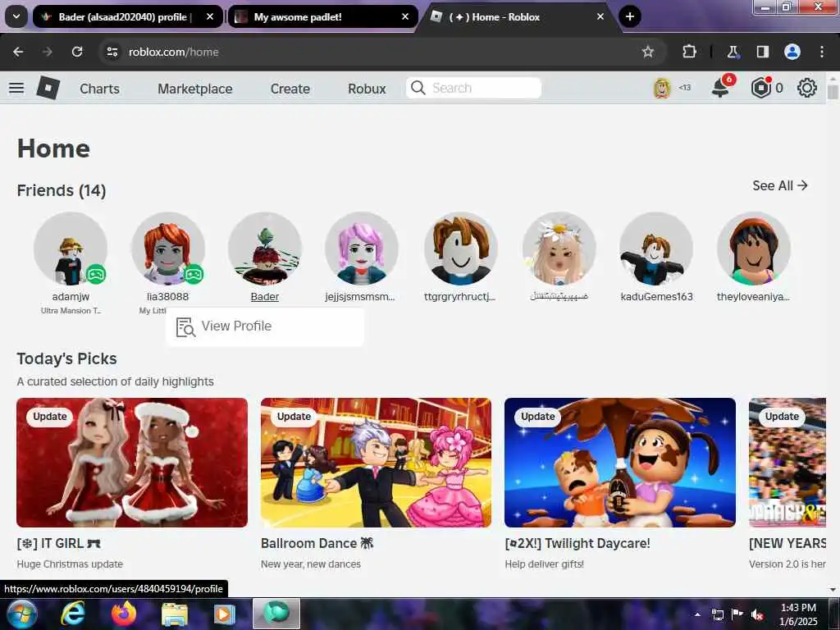Expand the tab search dropdown
Viewport: 840px width, 630px height.
pos(16,16)
